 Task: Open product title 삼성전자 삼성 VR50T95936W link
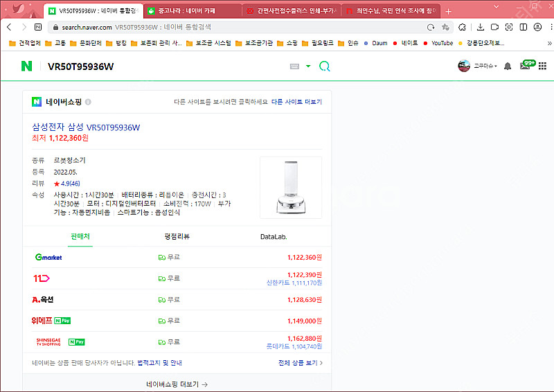point(86,127)
